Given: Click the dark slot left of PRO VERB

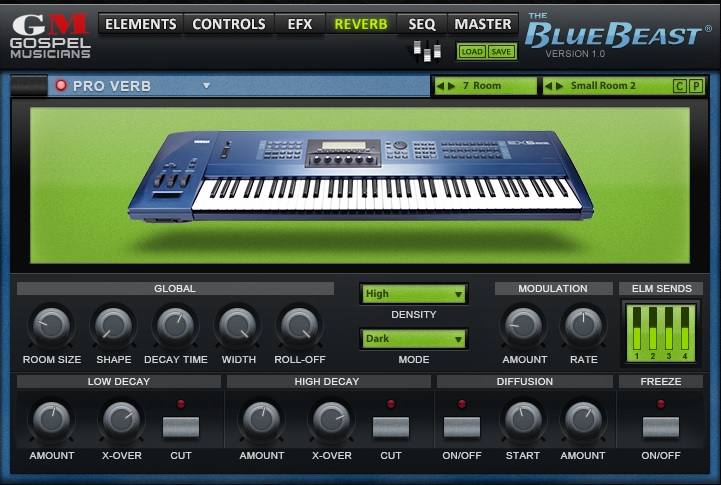Looking at the screenshot, I should 29,86.
